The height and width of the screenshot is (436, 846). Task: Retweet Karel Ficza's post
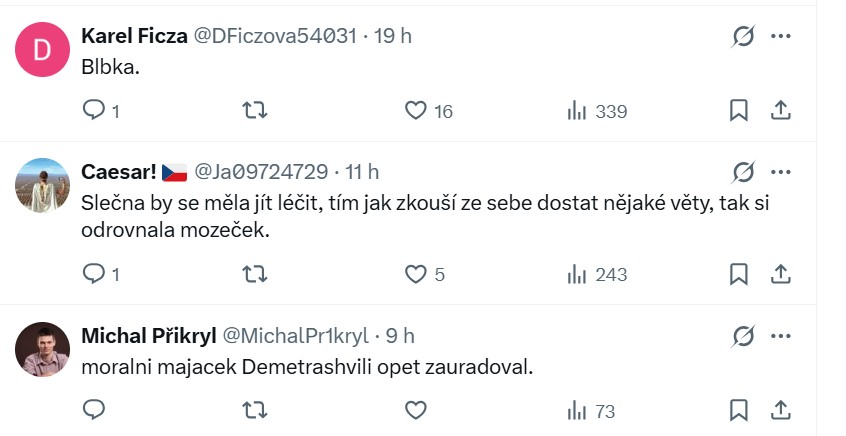click(255, 111)
